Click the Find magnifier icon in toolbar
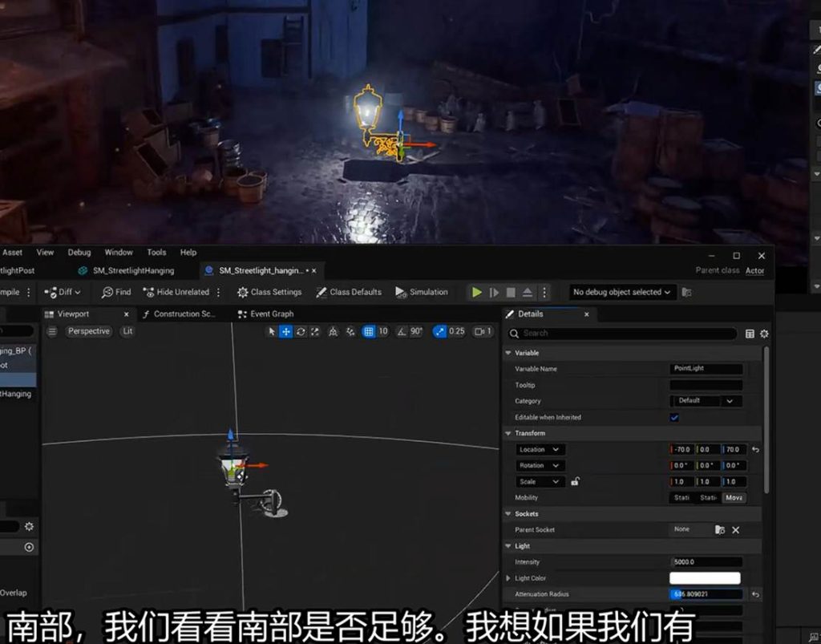The width and height of the screenshot is (821, 644). click(107, 293)
